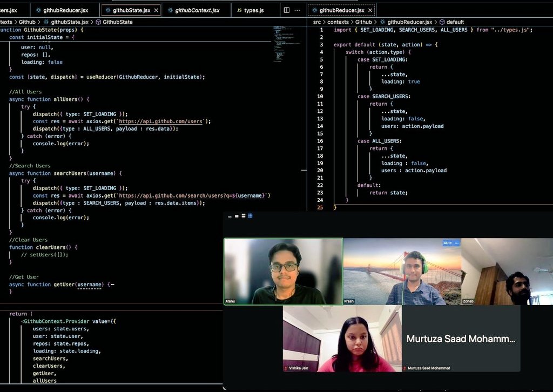553x392 pixels.
Task: Open the Github breadcrumb in the right editor
Action: coord(363,22)
